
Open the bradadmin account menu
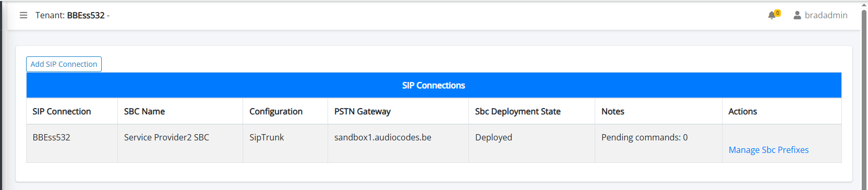click(x=826, y=16)
